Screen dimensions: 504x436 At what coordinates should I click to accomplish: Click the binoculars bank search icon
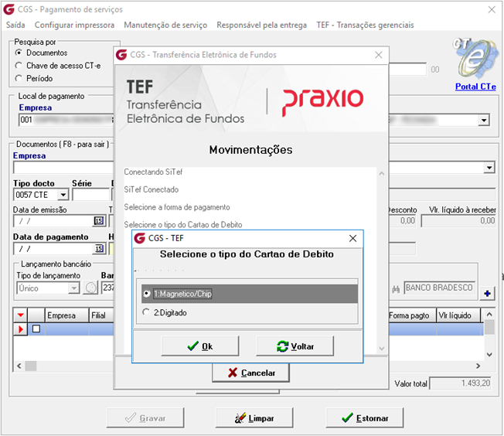point(396,289)
